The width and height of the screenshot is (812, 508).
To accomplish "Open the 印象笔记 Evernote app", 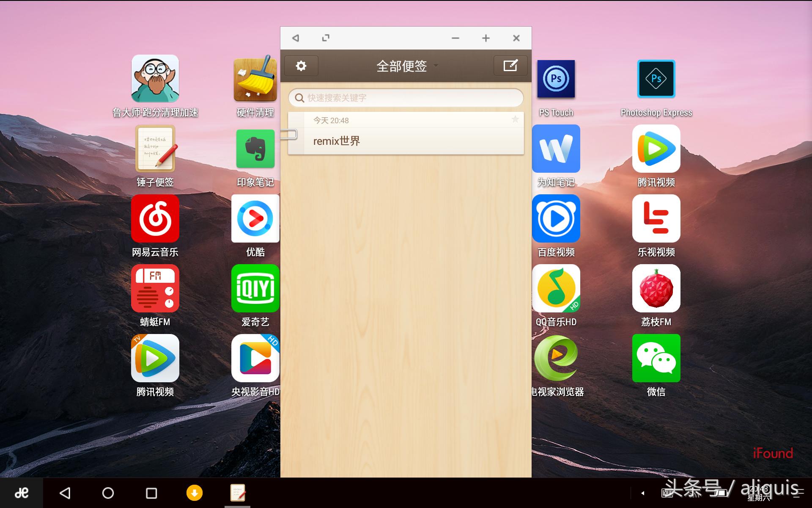I will coord(255,149).
